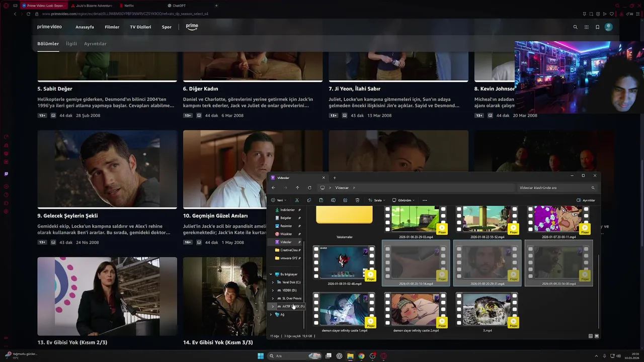Select the Ayrıntılar tab on Prime Video
This screenshot has width=644, height=362.
click(x=95, y=44)
